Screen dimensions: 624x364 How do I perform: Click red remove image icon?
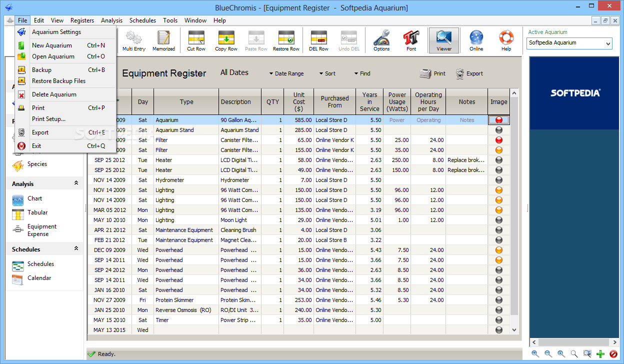[613, 354]
